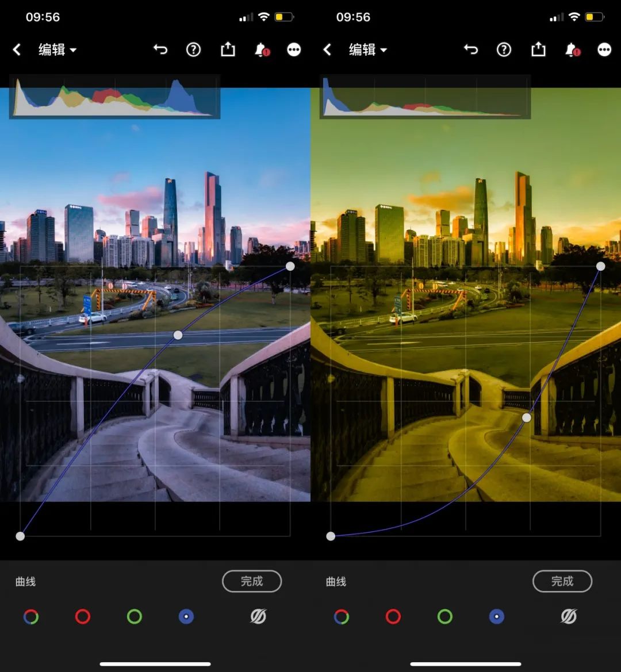Screen dimensions: 621x672
Task: Undo last edit on right screen
Action: click(470, 49)
